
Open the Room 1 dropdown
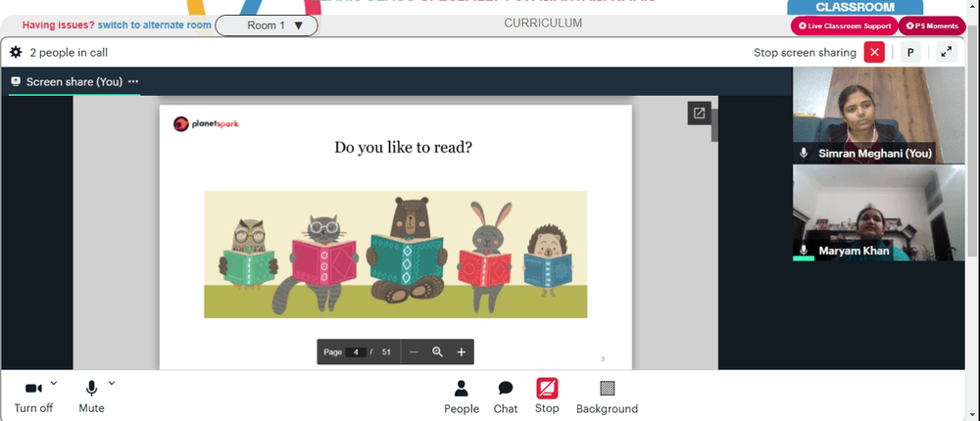pyautogui.click(x=267, y=25)
